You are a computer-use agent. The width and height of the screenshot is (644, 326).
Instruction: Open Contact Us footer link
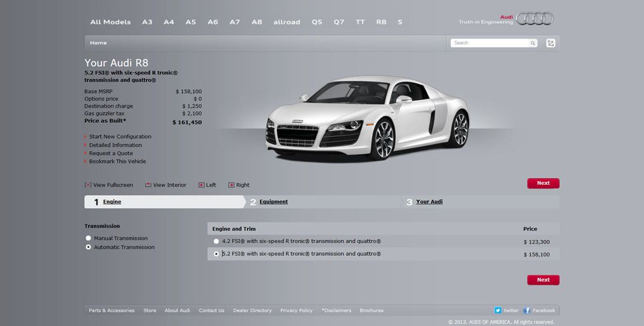(x=212, y=310)
